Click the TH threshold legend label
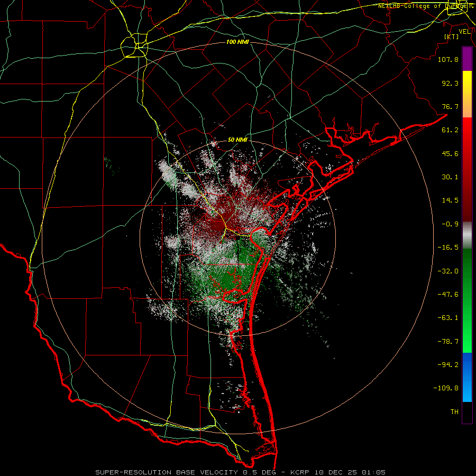Screen dimensions: 476x476 pos(454,412)
